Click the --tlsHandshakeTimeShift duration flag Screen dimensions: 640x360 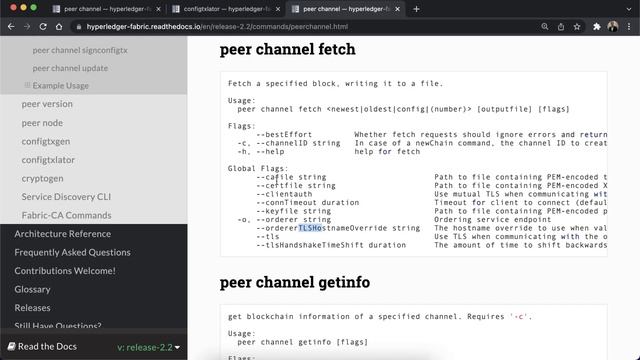(x=331, y=245)
